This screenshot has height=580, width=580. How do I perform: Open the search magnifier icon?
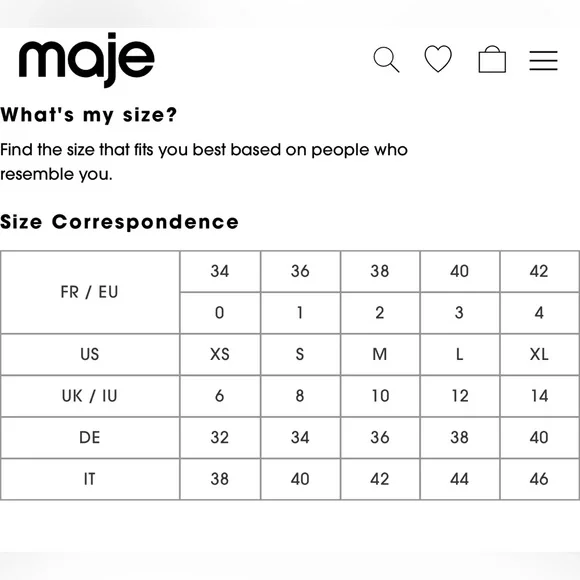(386, 60)
